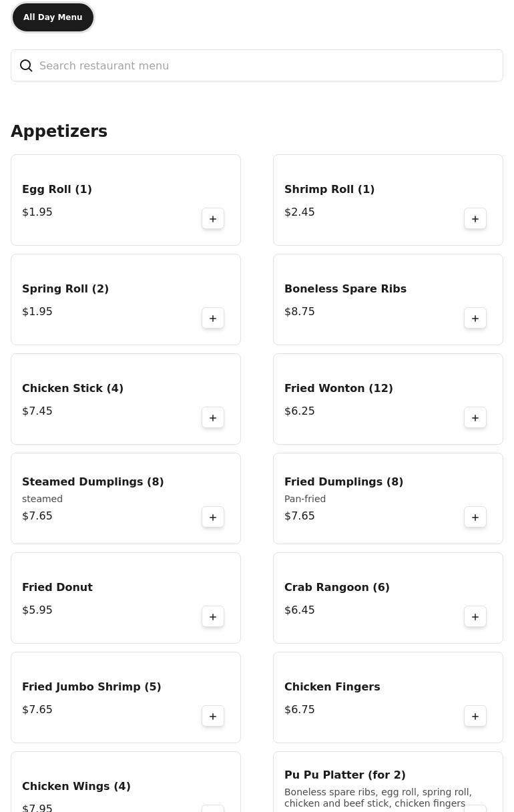
Task: Click the magnifying glass search icon
Action: pyautogui.click(x=26, y=65)
